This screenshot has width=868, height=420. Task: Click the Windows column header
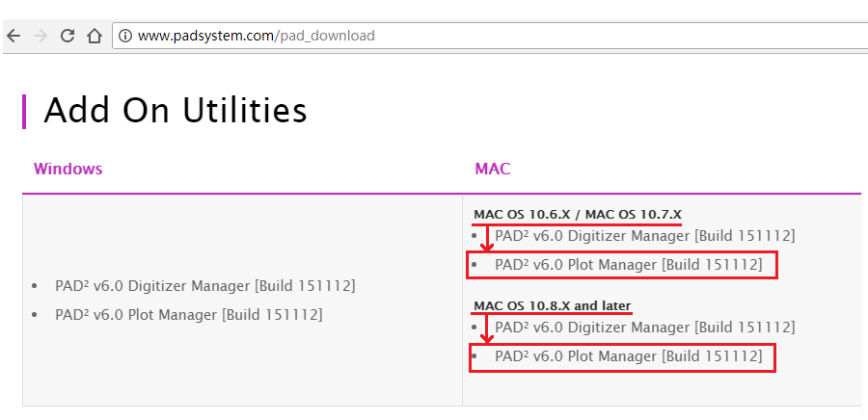pyautogui.click(x=68, y=170)
